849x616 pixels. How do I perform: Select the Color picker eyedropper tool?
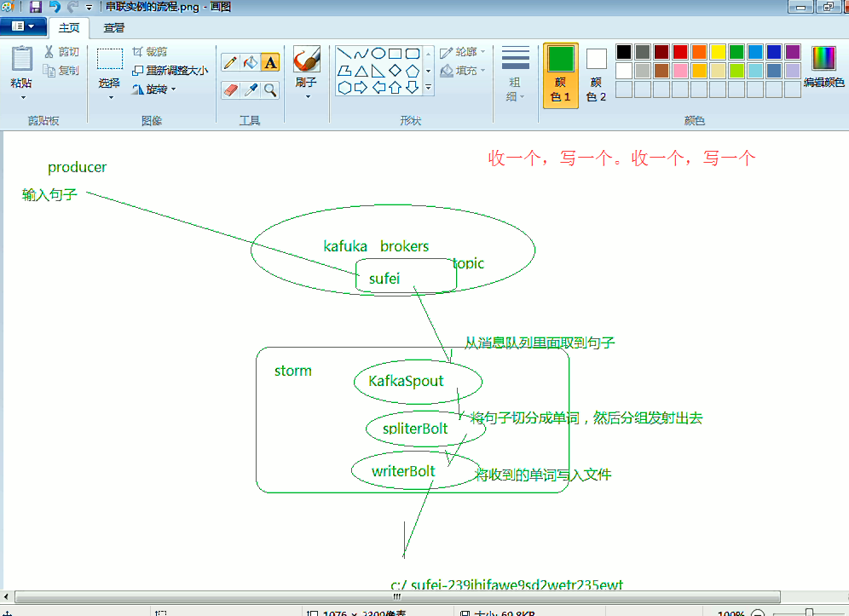[x=250, y=89]
